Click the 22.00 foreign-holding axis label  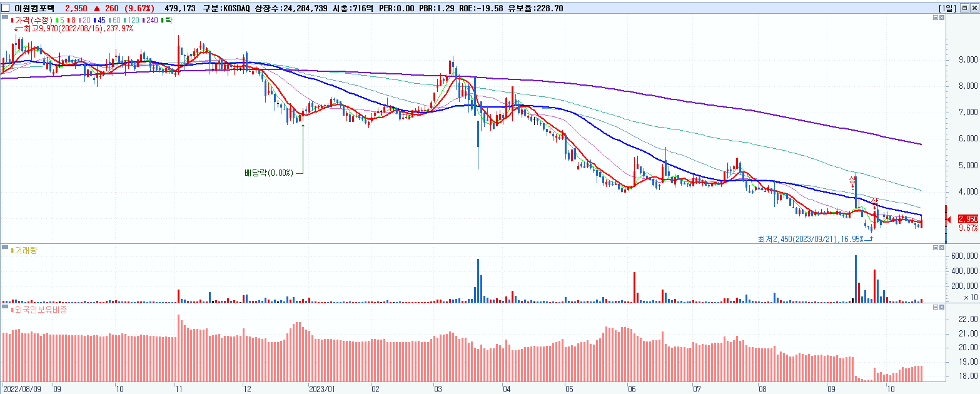coord(968,320)
